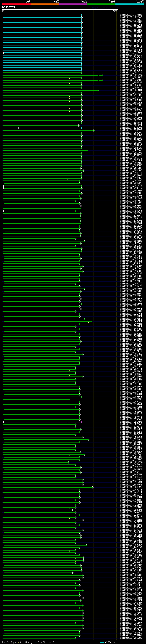Click the Large gaps legend text
Image resolution: width=146 pixels, height=644 pixels.
click(x=28, y=642)
